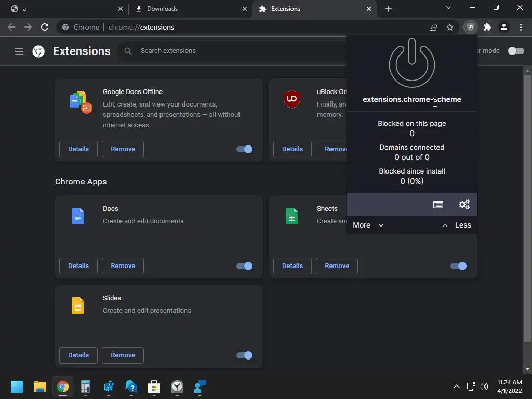Remove Google Docs Offline extension
This screenshot has height=399, width=532.
click(123, 149)
